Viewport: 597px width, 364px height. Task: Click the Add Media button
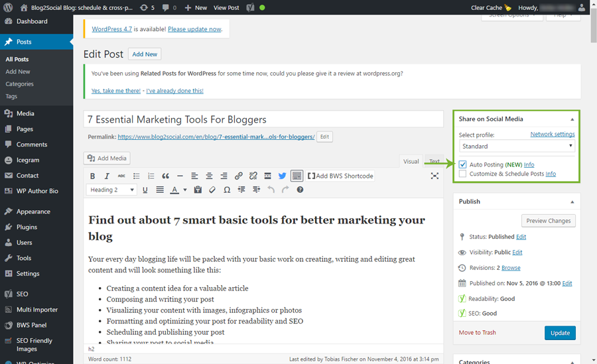107,158
